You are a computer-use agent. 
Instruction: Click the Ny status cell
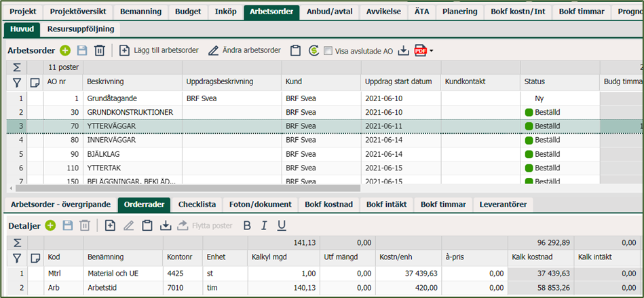tap(561, 98)
